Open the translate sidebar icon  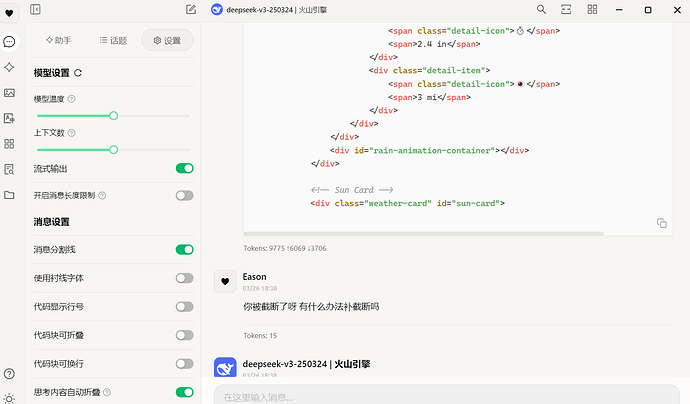pyautogui.click(x=9, y=118)
